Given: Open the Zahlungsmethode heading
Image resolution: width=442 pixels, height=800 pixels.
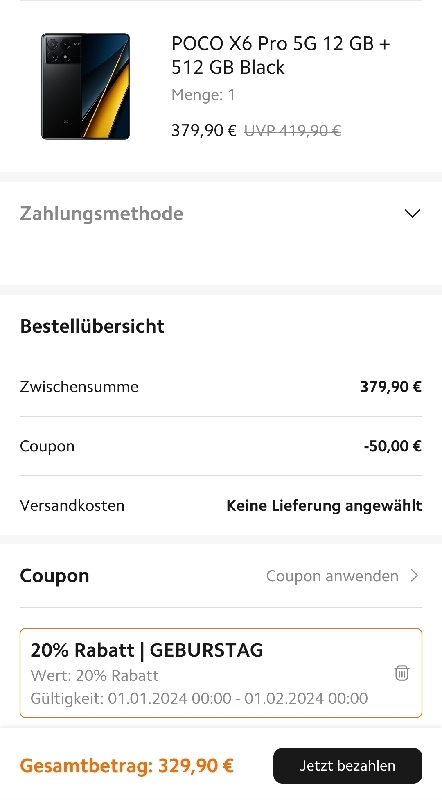Looking at the screenshot, I should pyautogui.click(x=102, y=213).
